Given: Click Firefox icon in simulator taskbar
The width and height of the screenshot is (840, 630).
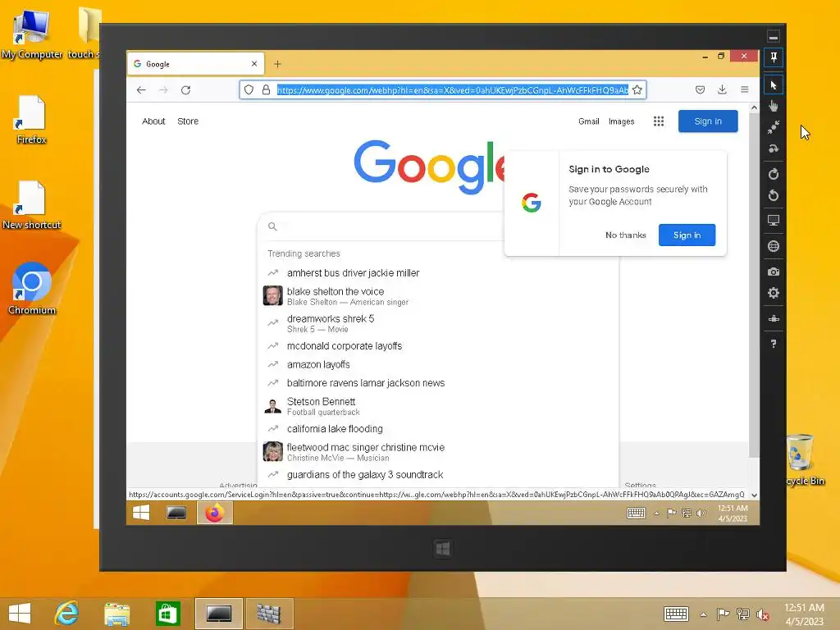Looking at the screenshot, I should 215,513.
